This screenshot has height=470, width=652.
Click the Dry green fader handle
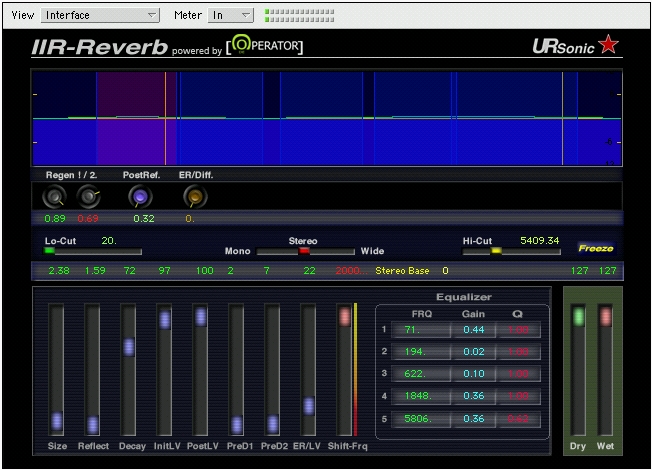[578, 317]
